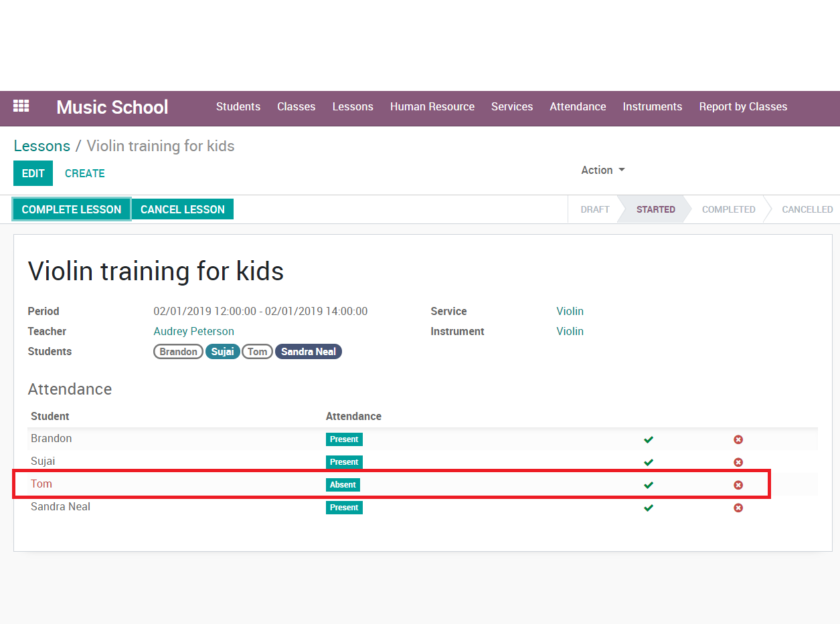840x624 pixels.
Task: Open the Students menu
Action: coord(238,107)
